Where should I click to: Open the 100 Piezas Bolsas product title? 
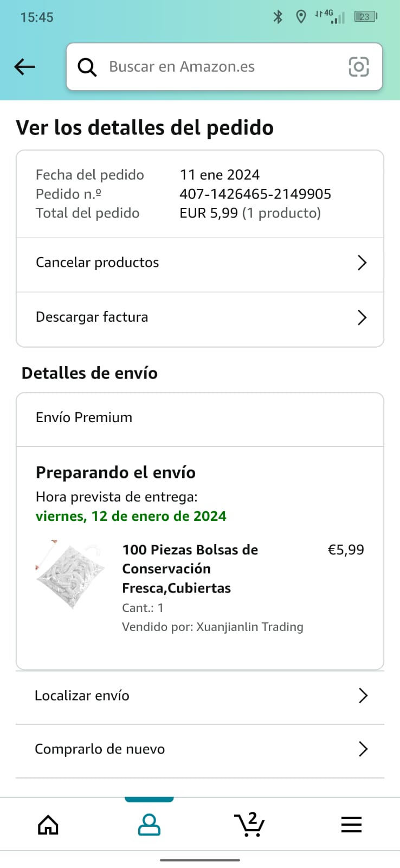click(190, 569)
